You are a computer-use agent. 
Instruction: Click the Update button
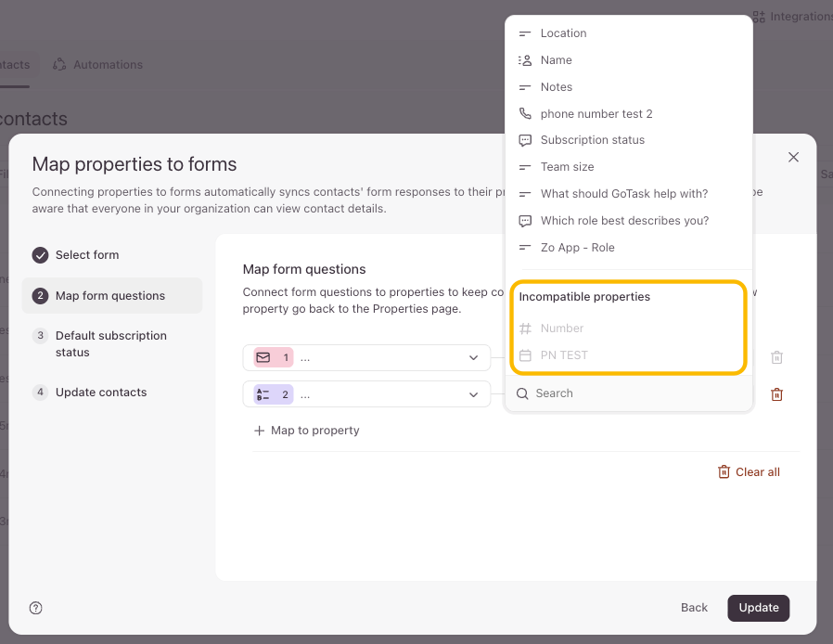(758, 608)
